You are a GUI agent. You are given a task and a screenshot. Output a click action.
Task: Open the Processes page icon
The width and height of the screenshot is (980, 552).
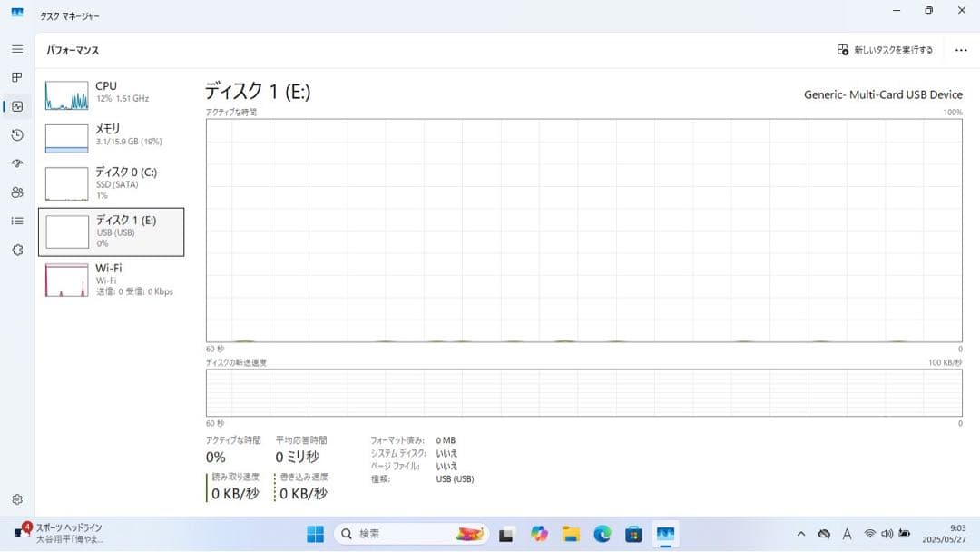tap(16, 77)
